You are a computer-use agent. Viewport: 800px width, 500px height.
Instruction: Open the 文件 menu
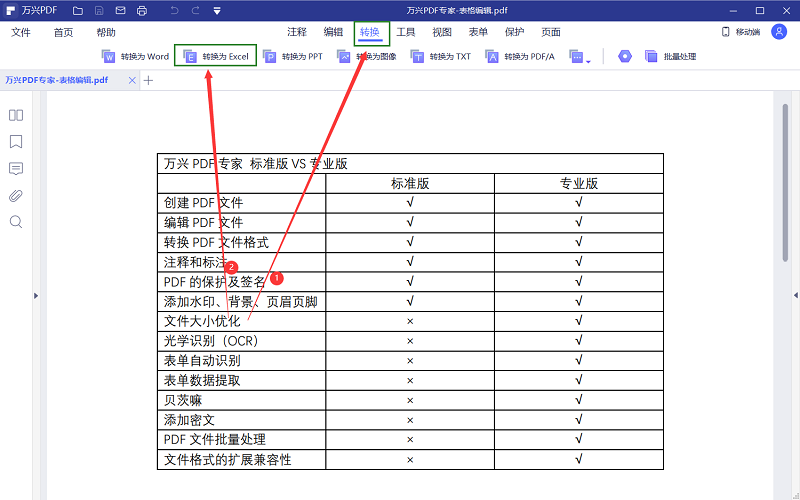(x=21, y=33)
